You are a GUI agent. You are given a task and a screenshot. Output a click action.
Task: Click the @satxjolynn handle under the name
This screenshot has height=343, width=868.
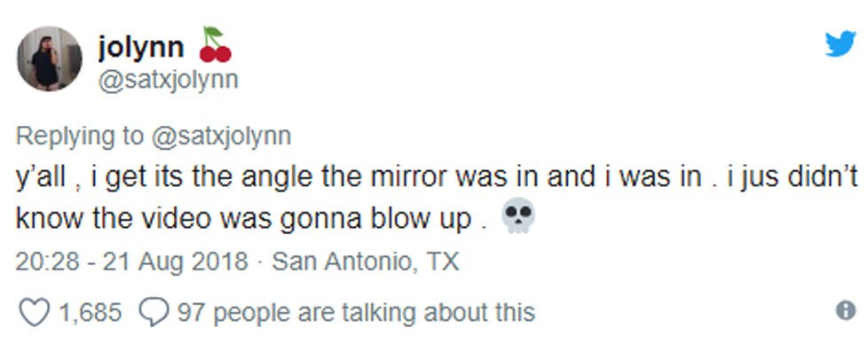coord(169,81)
